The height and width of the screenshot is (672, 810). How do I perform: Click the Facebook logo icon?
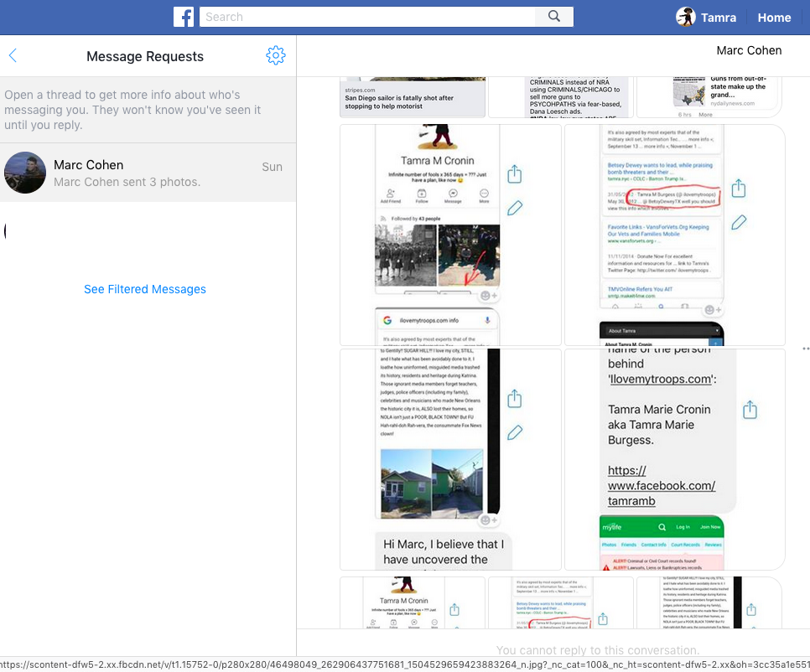point(184,17)
